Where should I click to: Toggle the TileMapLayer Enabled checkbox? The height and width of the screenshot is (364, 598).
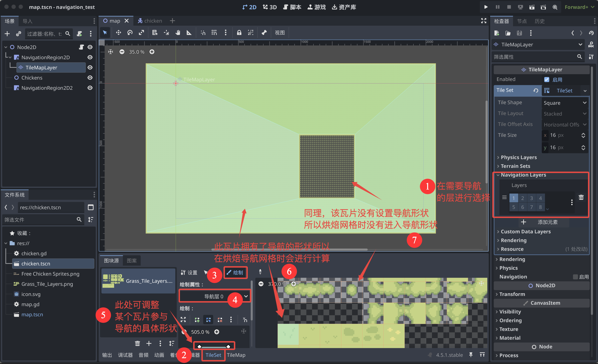click(x=547, y=80)
